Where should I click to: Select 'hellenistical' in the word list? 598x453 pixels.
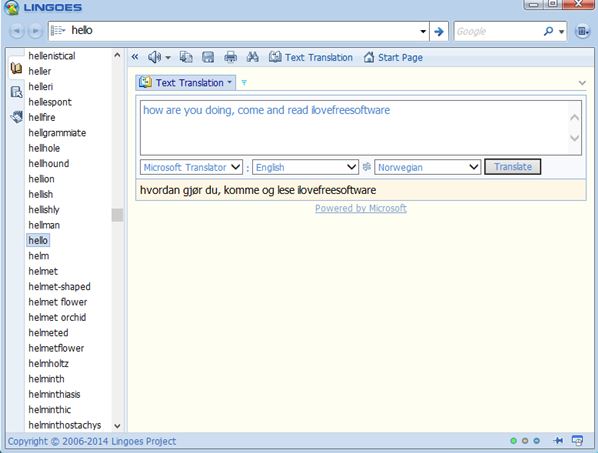pyautogui.click(x=52, y=56)
